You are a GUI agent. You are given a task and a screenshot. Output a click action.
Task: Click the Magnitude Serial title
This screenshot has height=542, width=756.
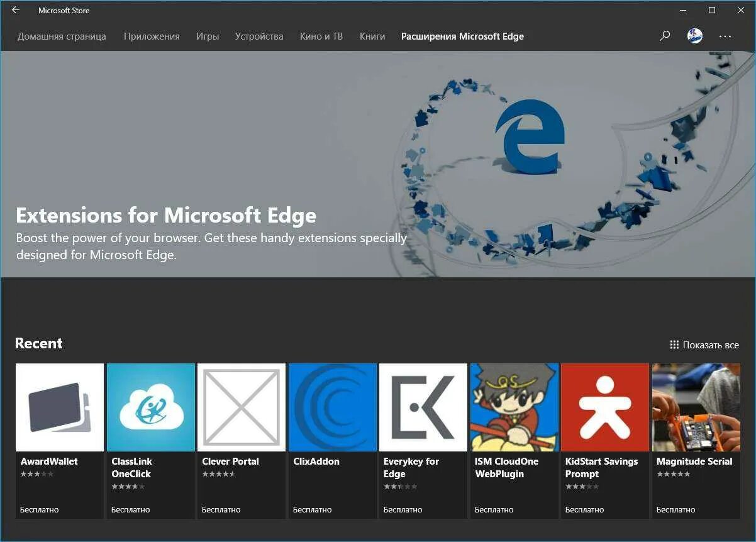[694, 461]
